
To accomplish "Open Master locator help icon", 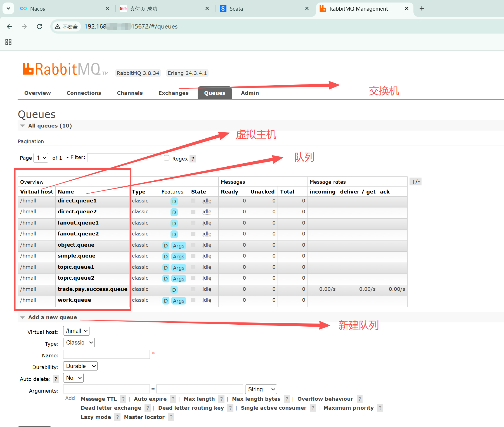I will 171,417.
